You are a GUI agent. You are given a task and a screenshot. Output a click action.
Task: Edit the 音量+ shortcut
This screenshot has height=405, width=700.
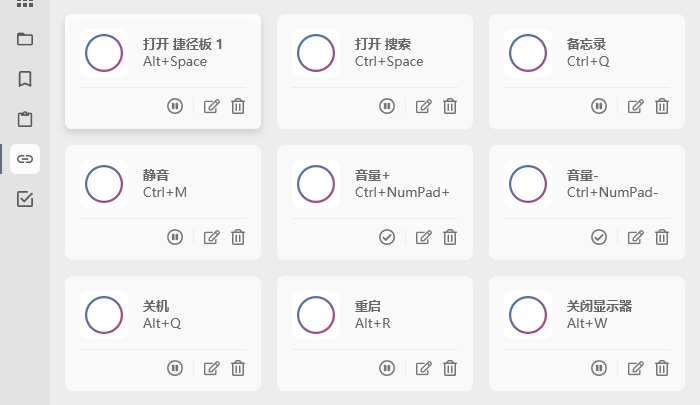424,237
